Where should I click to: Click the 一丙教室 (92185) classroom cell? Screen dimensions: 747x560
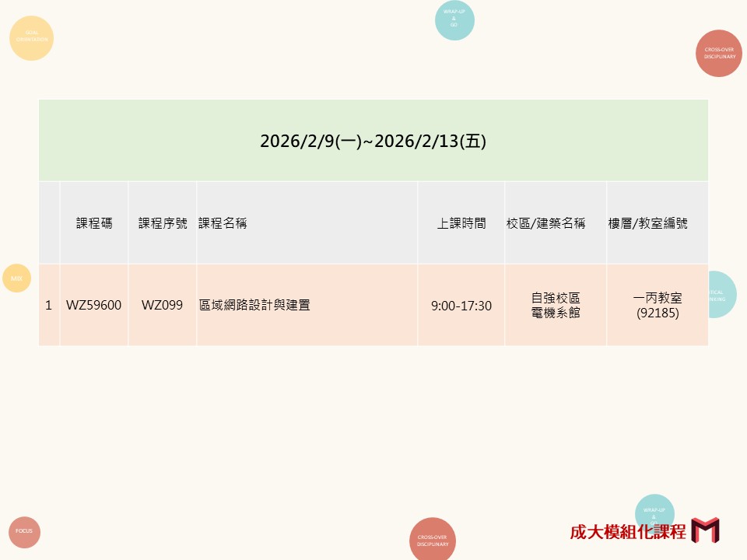(658, 306)
